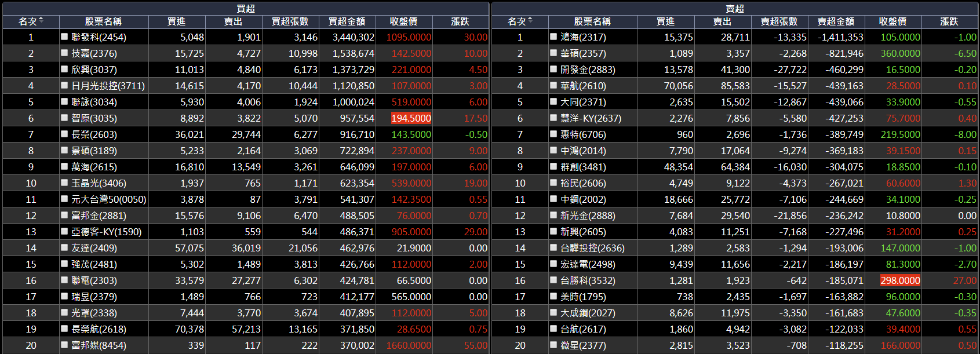980x354 pixels.
Task: Click the 賣超張數 column header
Action: coord(779,21)
